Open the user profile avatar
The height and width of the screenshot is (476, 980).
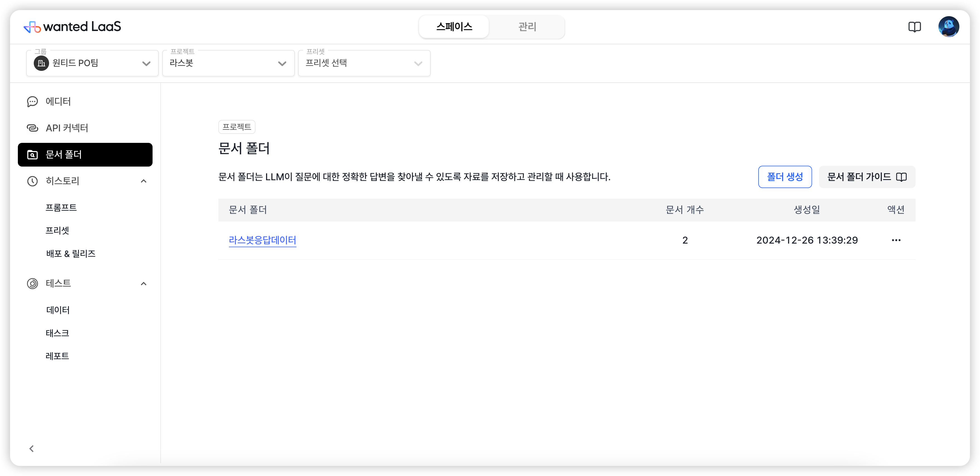948,27
